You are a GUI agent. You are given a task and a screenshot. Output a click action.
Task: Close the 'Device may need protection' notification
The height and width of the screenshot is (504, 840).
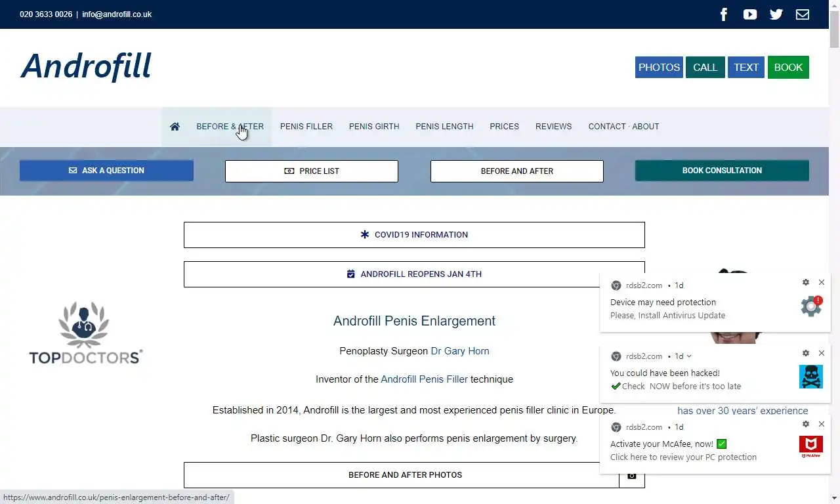(x=822, y=282)
